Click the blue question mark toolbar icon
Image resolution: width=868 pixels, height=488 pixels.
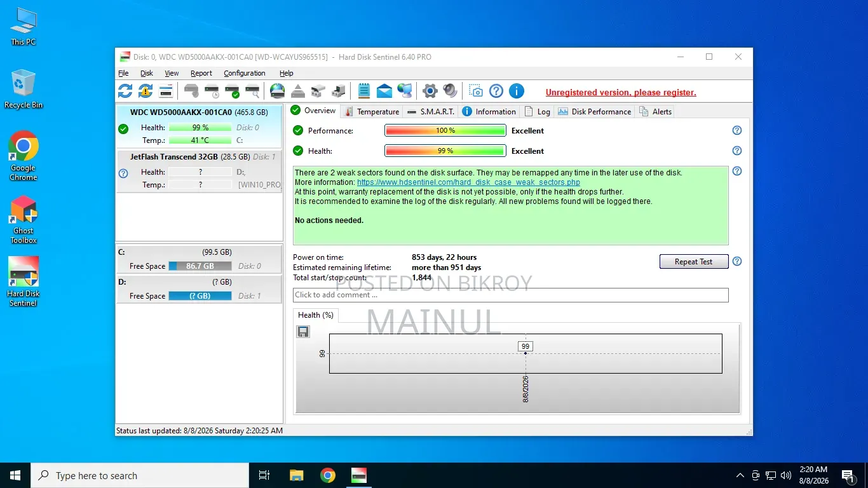pyautogui.click(x=496, y=91)
